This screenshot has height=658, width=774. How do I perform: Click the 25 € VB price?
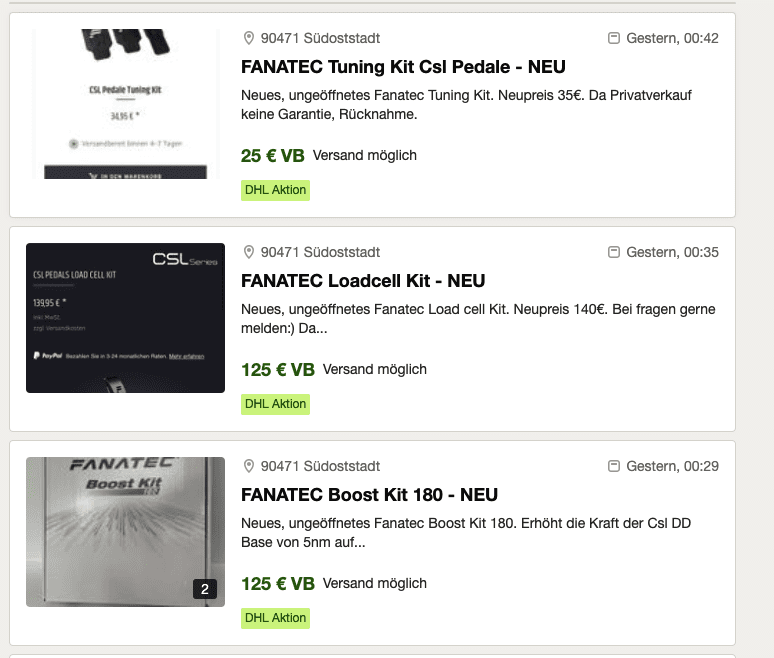point(272,155)
